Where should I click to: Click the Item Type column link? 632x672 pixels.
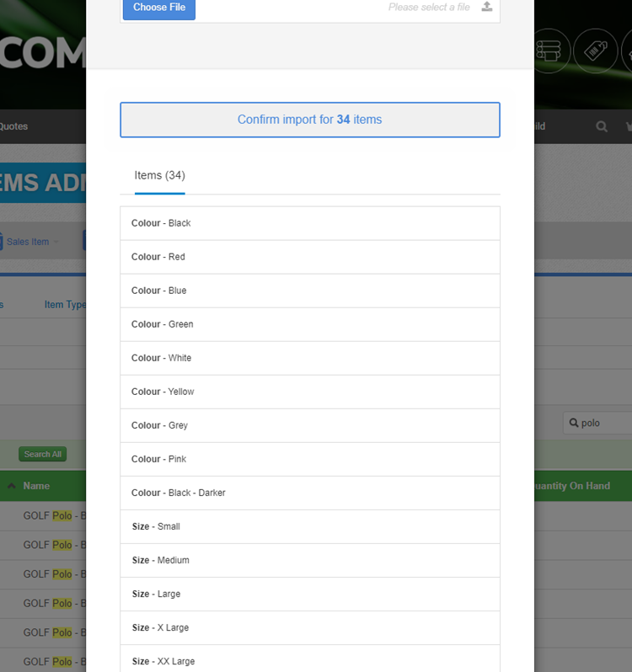tap(65, 305)
